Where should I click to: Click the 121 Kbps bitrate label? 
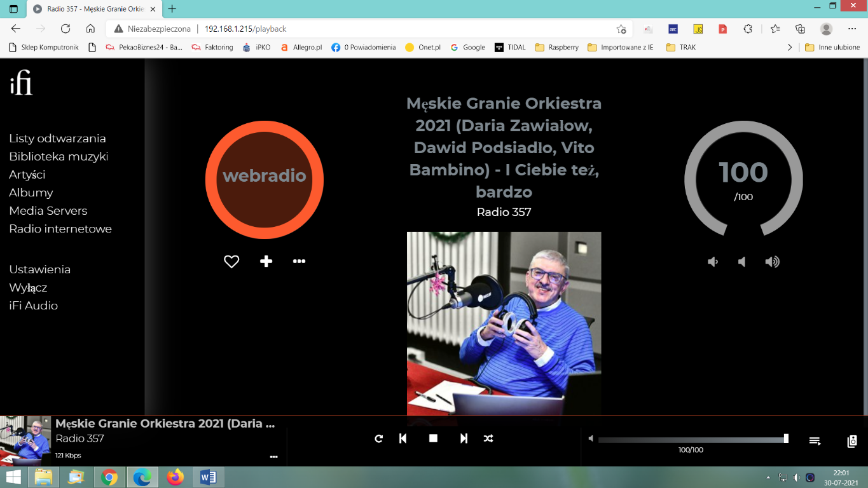click(68, 456)
